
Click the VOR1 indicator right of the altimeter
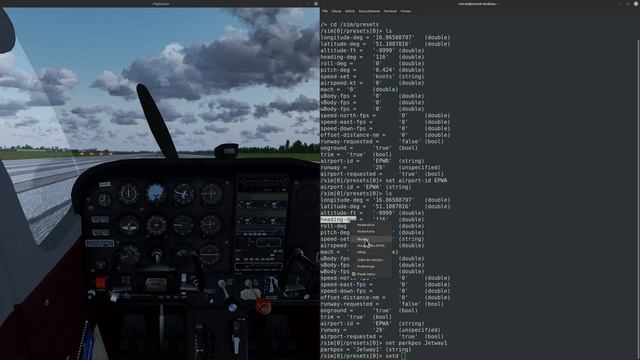211,193
